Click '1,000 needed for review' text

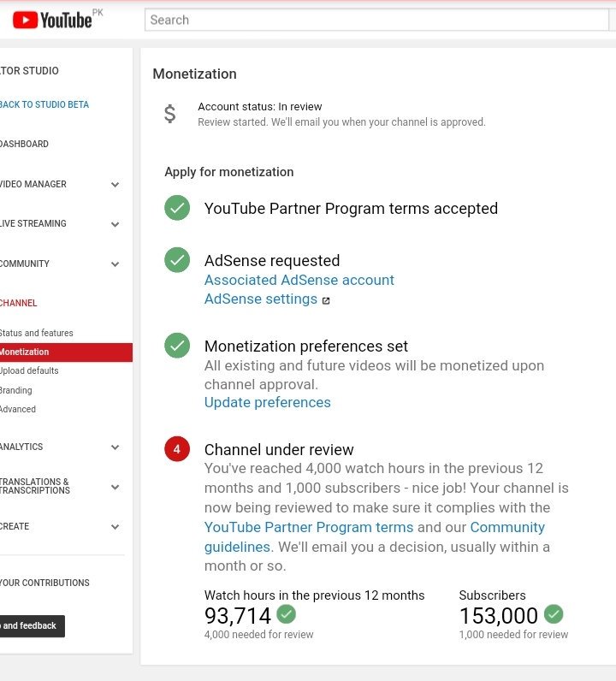(513, 635)
